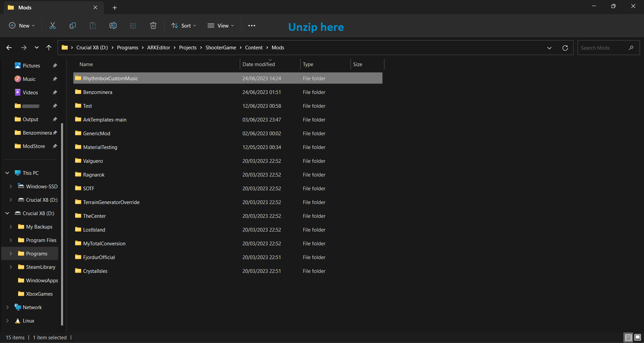The image size is (644, 343).
Task: Open the See more ellipsis menu
Action: click(x=252, y=26)
